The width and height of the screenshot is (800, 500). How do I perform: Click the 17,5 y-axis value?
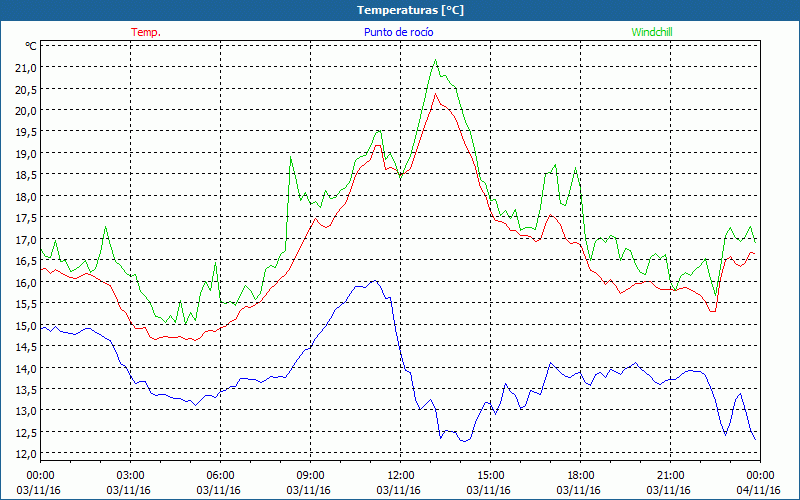[x=27, y=217]
